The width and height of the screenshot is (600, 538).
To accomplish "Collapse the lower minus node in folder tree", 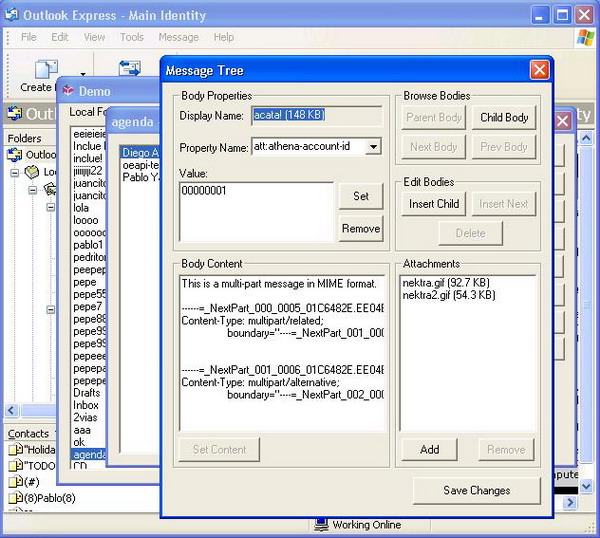I will [51, 309].
